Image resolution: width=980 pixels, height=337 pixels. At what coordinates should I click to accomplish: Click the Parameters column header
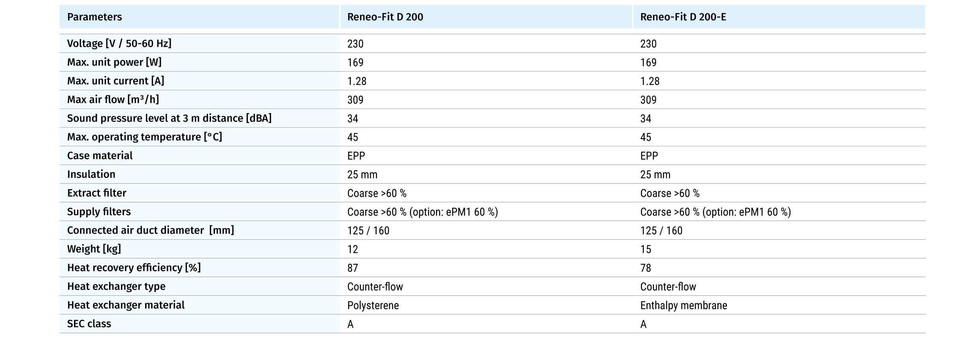click(x=94, y=17)
